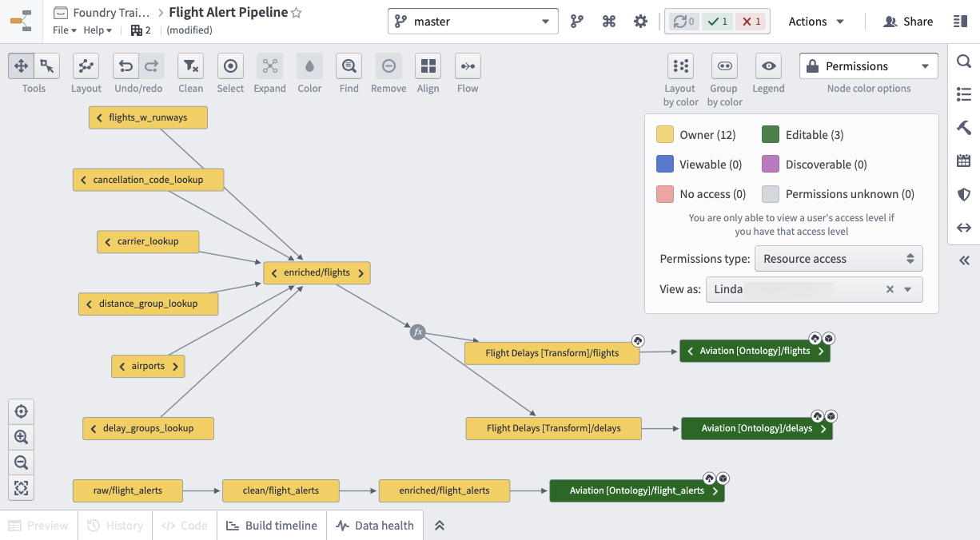The width and height of the screenshot is (980, 540).
Task: Open the File menu
Action: pyautogui.click(x=65, y=30)
